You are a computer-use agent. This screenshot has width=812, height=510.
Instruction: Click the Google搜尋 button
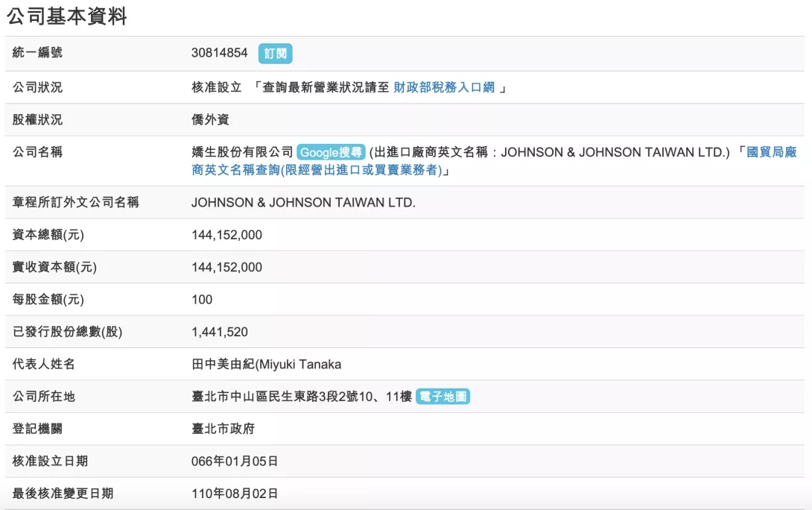pyautogui.click(x=331, y=152)
